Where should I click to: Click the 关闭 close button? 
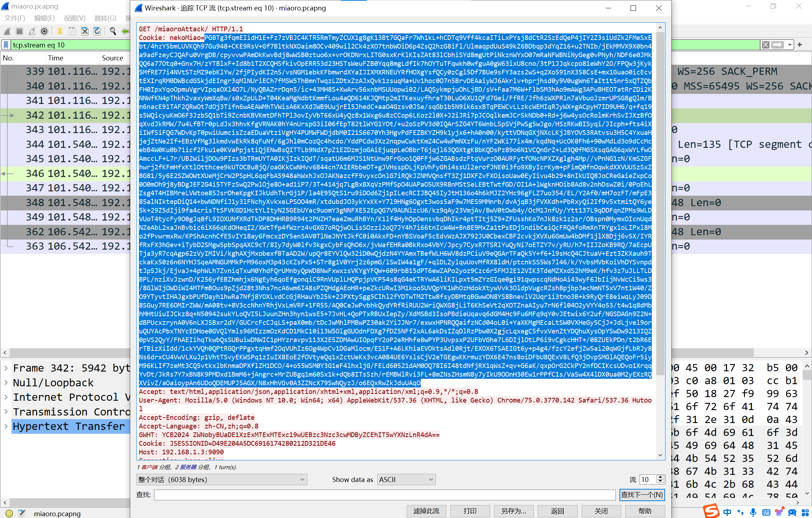point(601,511)
